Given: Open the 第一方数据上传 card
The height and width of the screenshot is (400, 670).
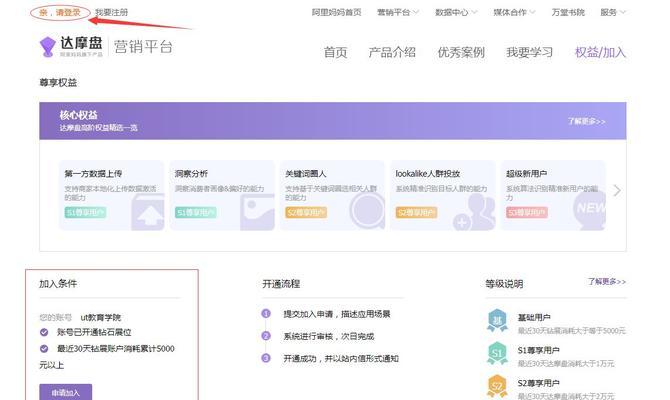Looking at the screenshot, I should pyautogui.click(x=112, y=195).
